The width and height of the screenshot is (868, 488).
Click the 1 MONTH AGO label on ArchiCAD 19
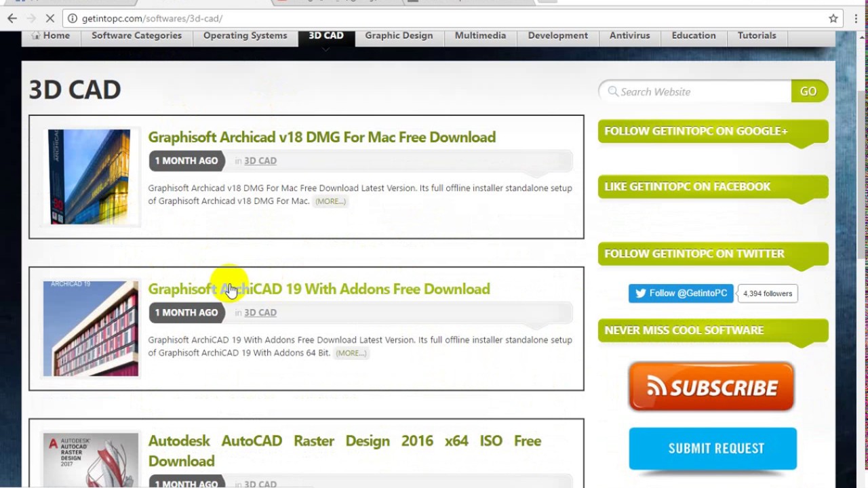pos(186,312)
